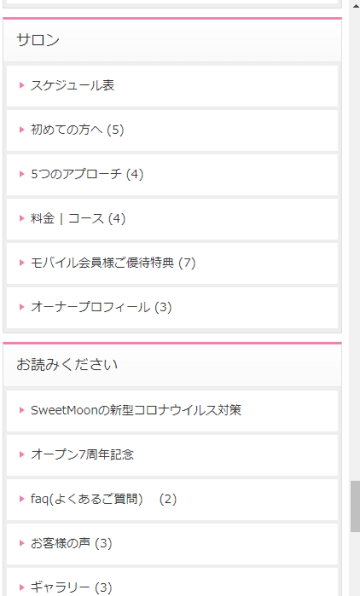Click the scrollbar up arrow
The width and height of the screenshot is (360, 596).
(x=356, y=5)
